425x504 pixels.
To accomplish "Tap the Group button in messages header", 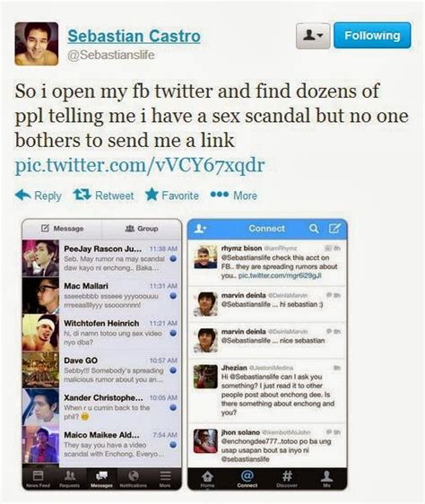I will [x=142, y=229].
